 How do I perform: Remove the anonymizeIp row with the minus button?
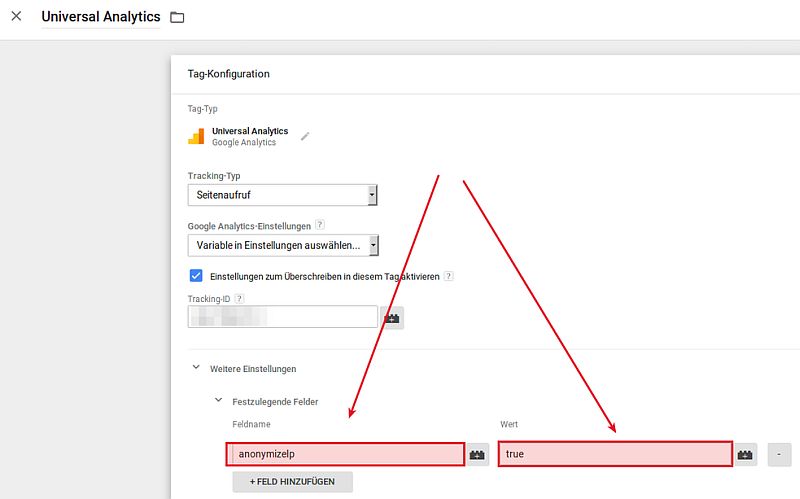coord(779,455)
